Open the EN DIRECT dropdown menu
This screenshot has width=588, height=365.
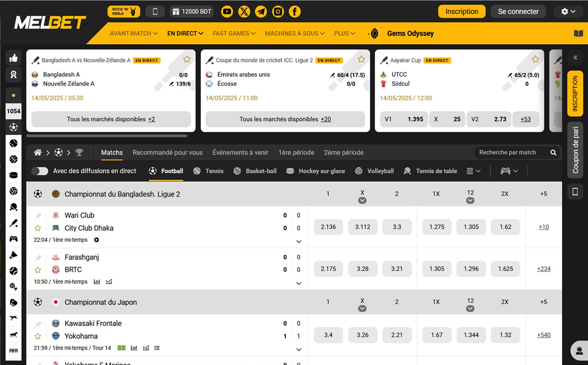pyautogui.click(x=185, y=34)
